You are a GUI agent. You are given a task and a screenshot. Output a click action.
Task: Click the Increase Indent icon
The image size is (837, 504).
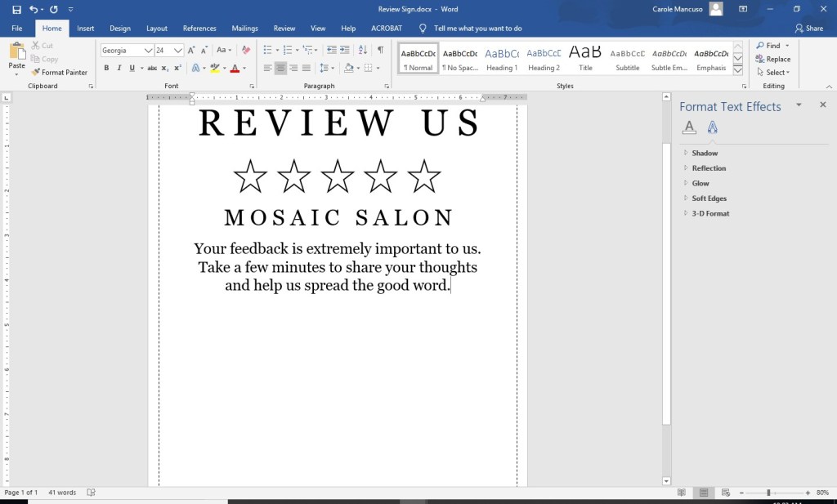click(x=345, y=50)
